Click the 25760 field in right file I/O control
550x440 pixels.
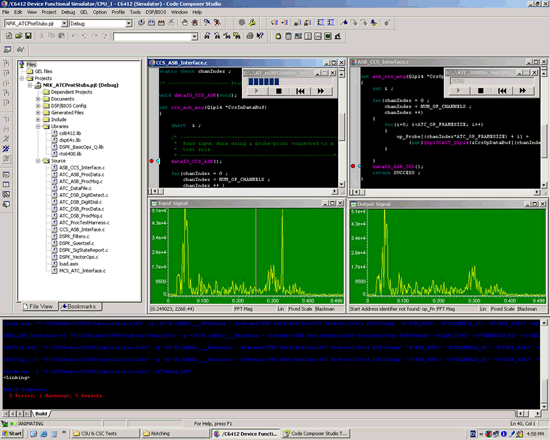point(491,81)
